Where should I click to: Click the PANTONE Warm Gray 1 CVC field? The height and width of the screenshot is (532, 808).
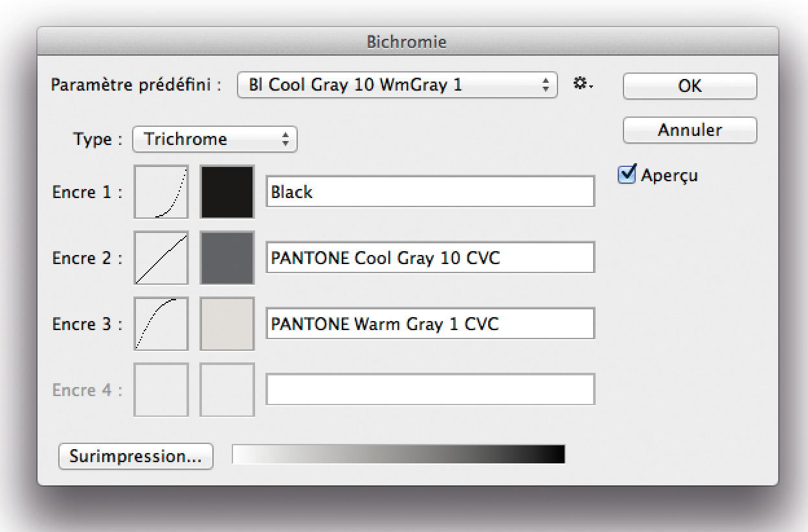coord(430,324)
